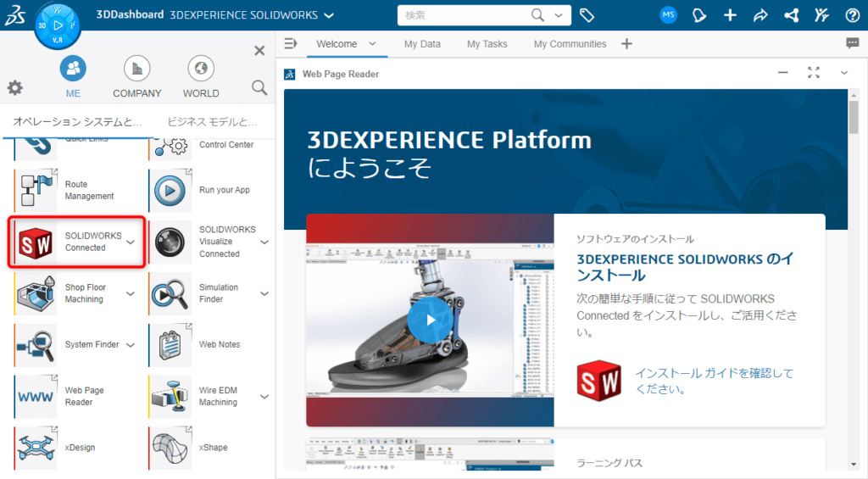Open the MS user profile avatar

669,15
